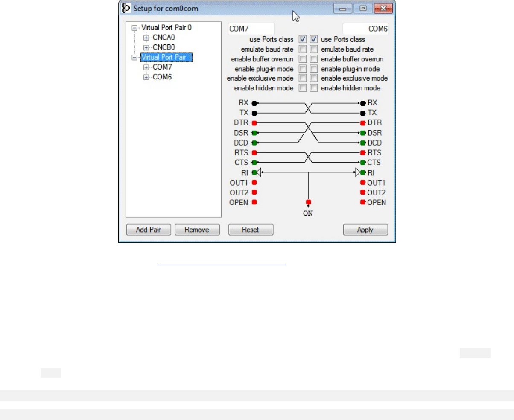Click the Add Pair button
The height and width of the screenshot is (420, 514).
[149, 230]
